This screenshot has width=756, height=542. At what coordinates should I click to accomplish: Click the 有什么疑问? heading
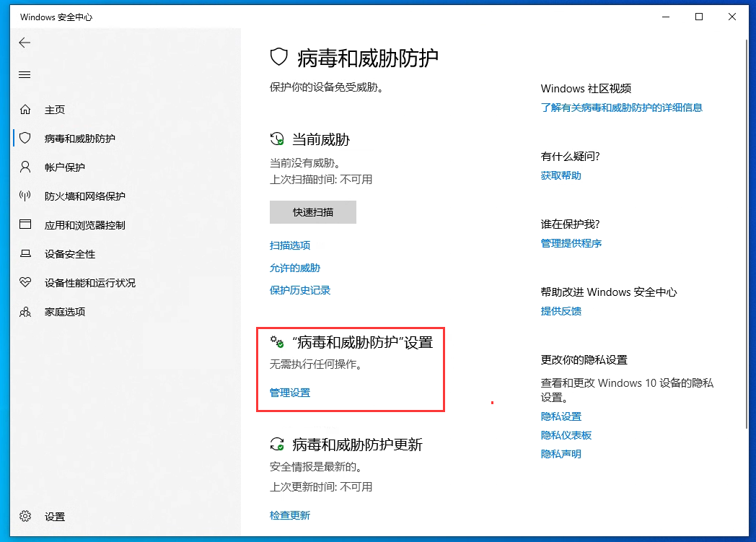click(x=571, y=156)
